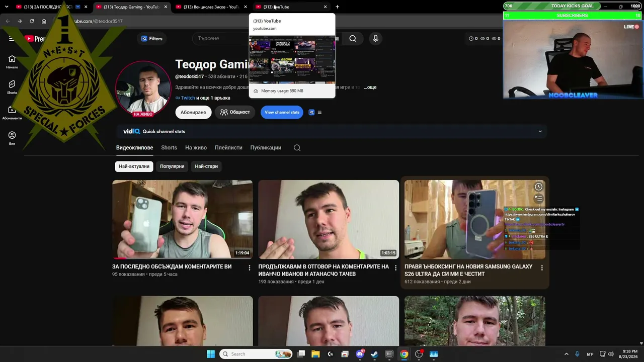Click the vidIQ icon beside View channel stats
The image size is (644, 362).
click(311, 112)
